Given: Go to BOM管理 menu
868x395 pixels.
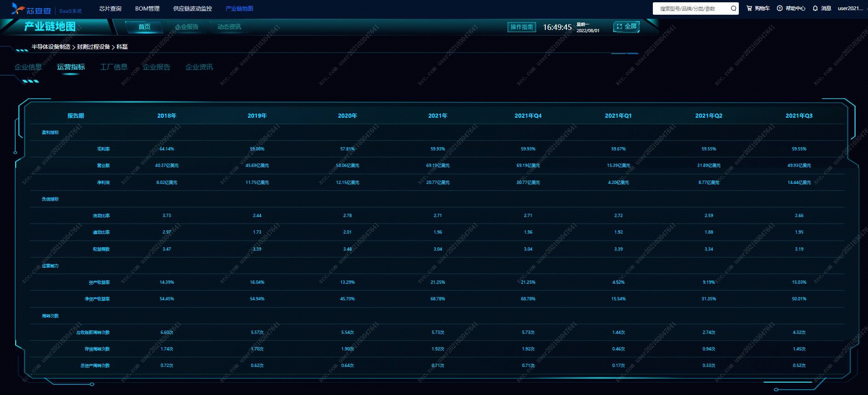Looking at the screenshot, I should pyautogui.click(x=147, y=9).
